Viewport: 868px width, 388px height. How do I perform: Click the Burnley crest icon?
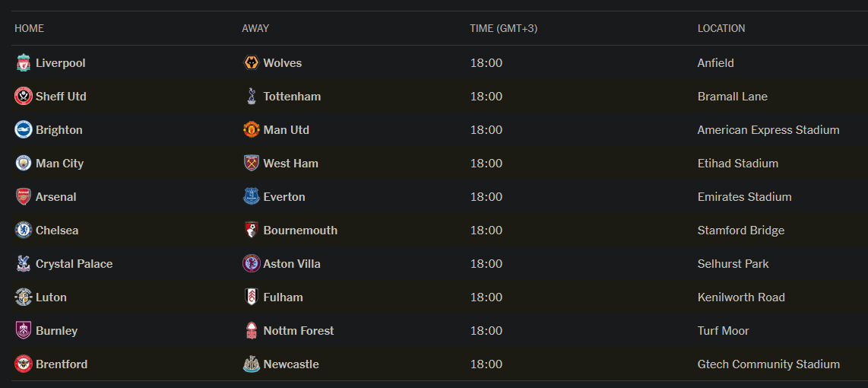coord(24,331)
